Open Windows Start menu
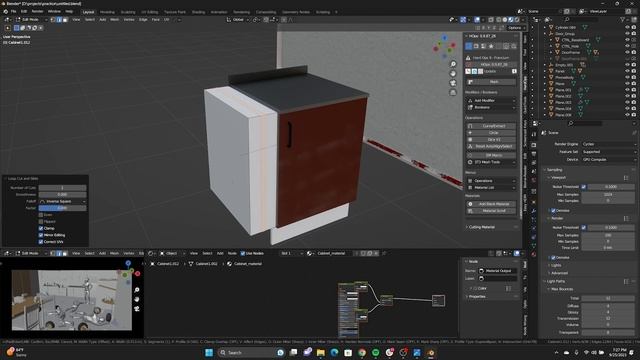640x360 pixels. point(209,352)
